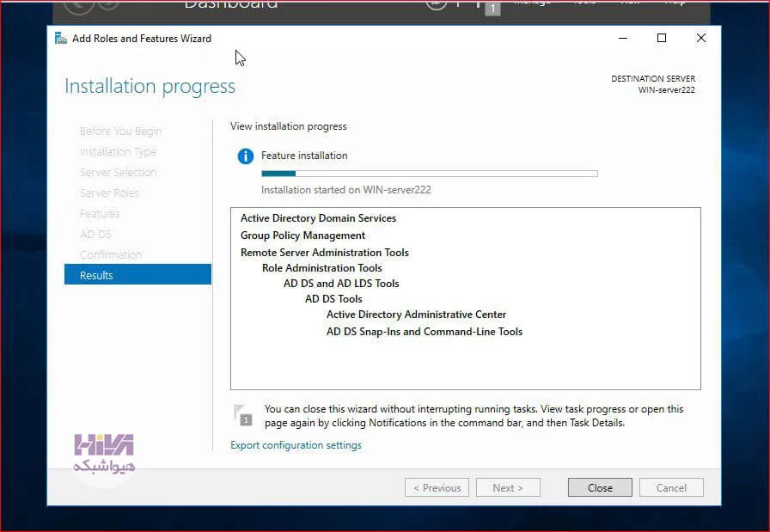This screenshot has height=532, width=770.
Task: Click the Cancel button
Action: coord(671,487)
